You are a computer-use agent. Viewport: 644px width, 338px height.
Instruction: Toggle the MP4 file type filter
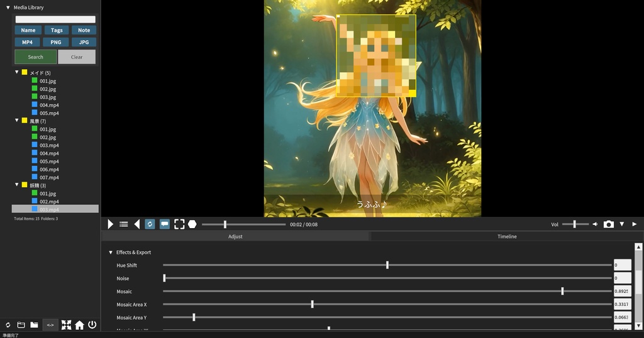27,42
